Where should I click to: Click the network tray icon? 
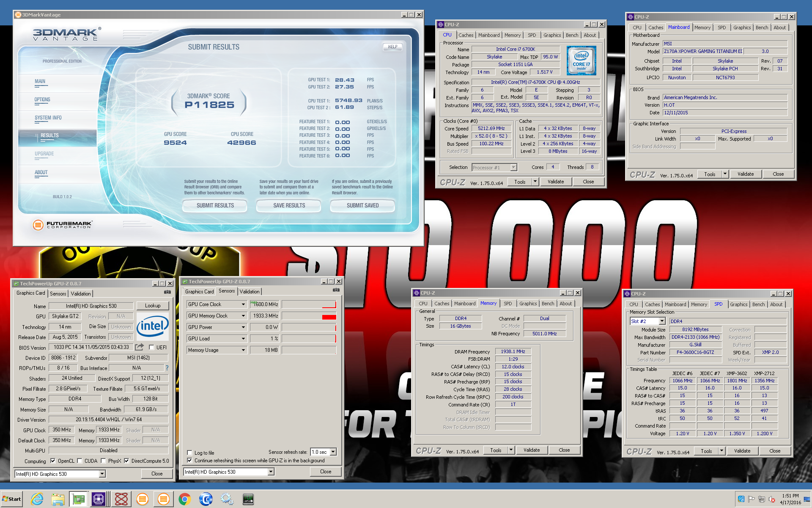pos(761,499)
